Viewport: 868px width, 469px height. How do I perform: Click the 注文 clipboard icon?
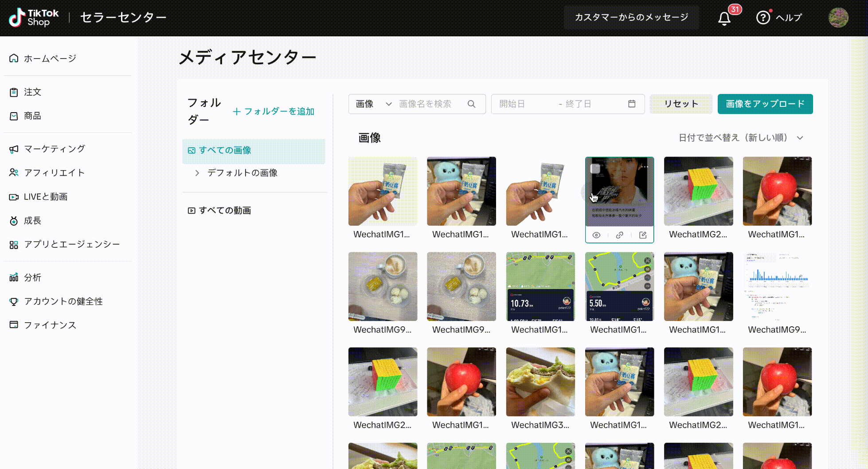click(x=14, y=92)
